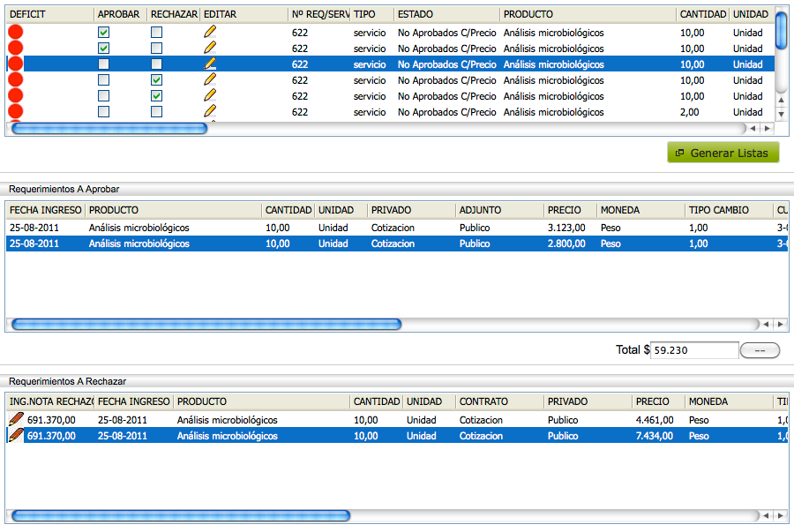The height and width of the screenshot is (532, 794).
Task: Click the red deficit circle in the fifth top row
Action: tap(16, 95)
